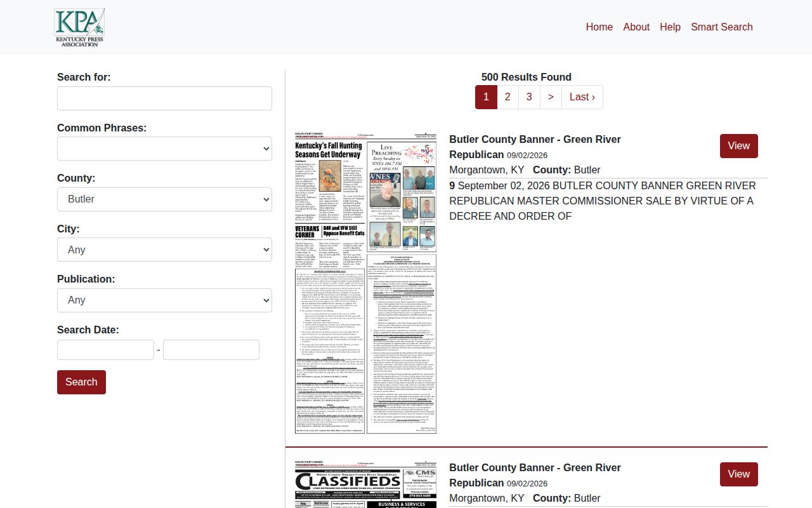Click the next page arrow
Screen dimensions: 812x508
551,97
